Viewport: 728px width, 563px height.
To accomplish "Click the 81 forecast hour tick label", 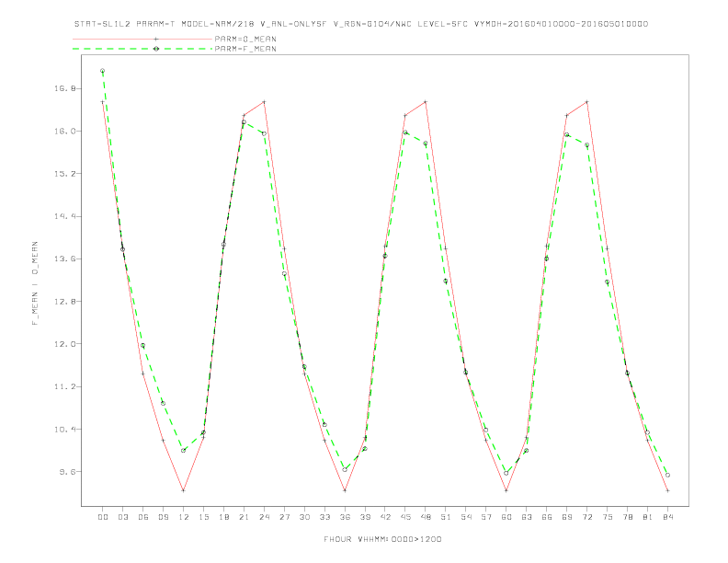I will click(648, 517).
